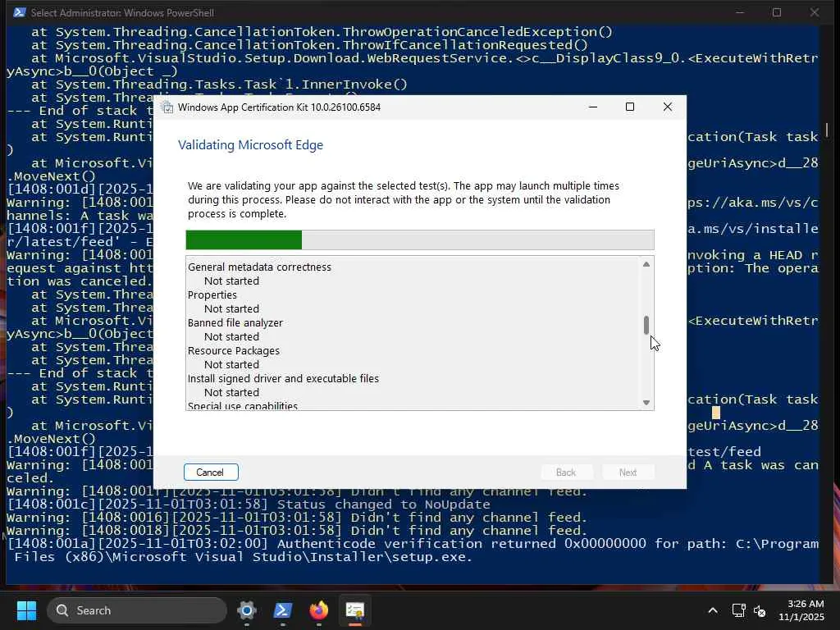Image resolution: width=840 pixels, height=630 pixels.
Task: Click the taskbar Search box
Action: click(137, 610)
